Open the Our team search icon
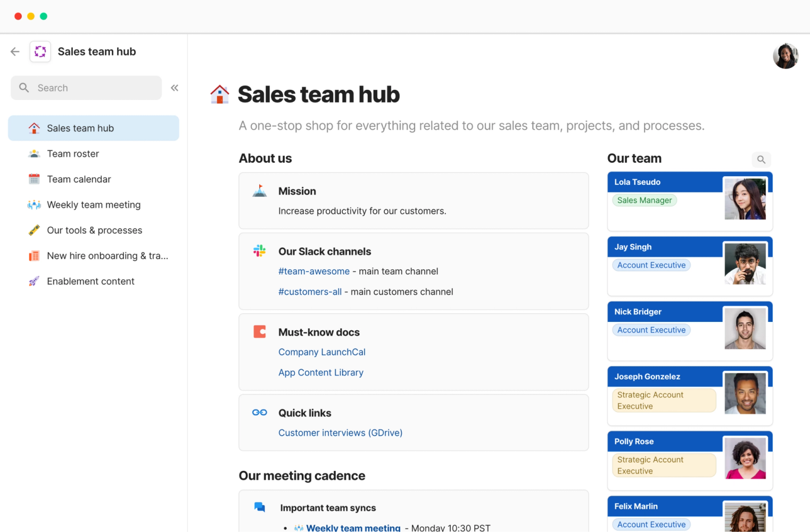Viewport: 810px width, 532px height. coord(761,160)
